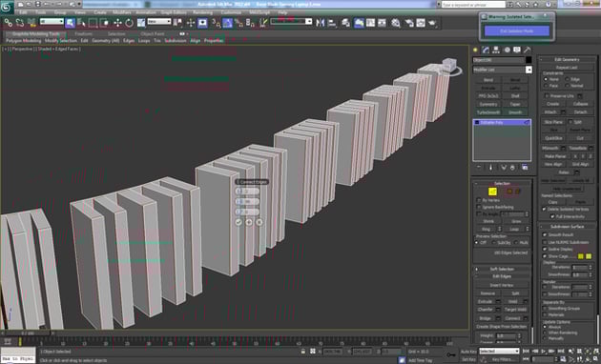The height and width of the screenshot is (364, 601).
Task: Open the Display command panel tab
Action: pos(517,50)
